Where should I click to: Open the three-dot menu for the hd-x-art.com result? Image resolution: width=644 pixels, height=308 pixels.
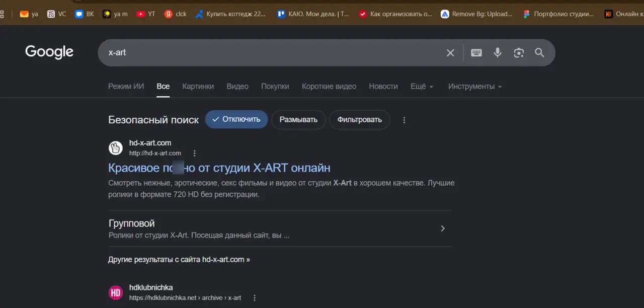[x=195, y=153]
